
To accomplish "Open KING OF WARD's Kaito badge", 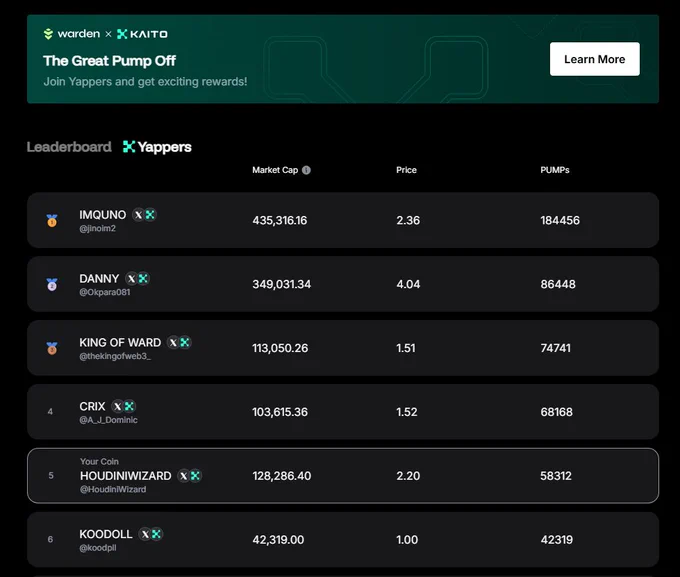I will tap(185, 342).
